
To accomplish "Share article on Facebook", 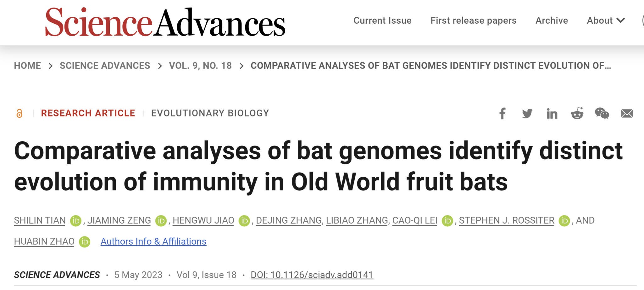I will (502, 114).
